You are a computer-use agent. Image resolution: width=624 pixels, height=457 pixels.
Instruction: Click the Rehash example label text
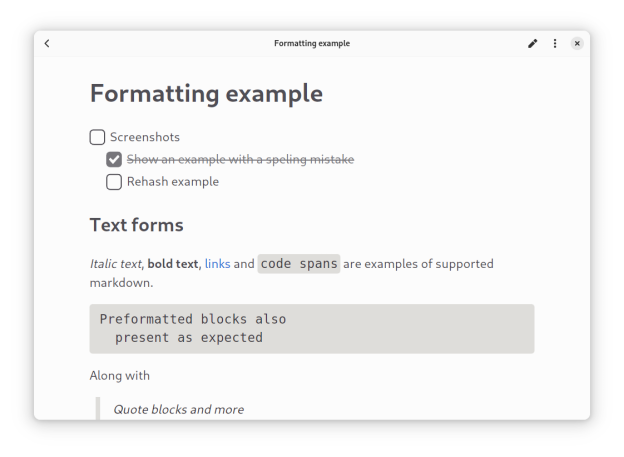[172, 182]
